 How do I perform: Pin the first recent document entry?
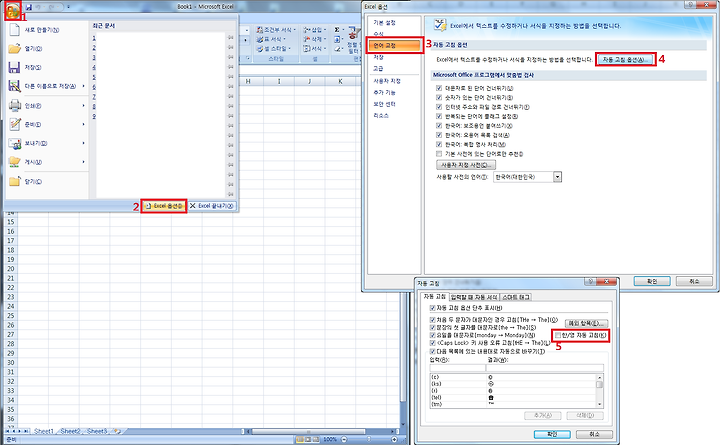tap(231, 37)
